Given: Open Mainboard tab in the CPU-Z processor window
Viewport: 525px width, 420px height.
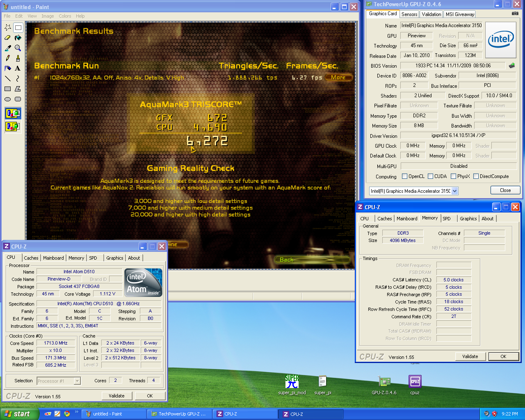Looking at the screenshot, I should [53, 258].
